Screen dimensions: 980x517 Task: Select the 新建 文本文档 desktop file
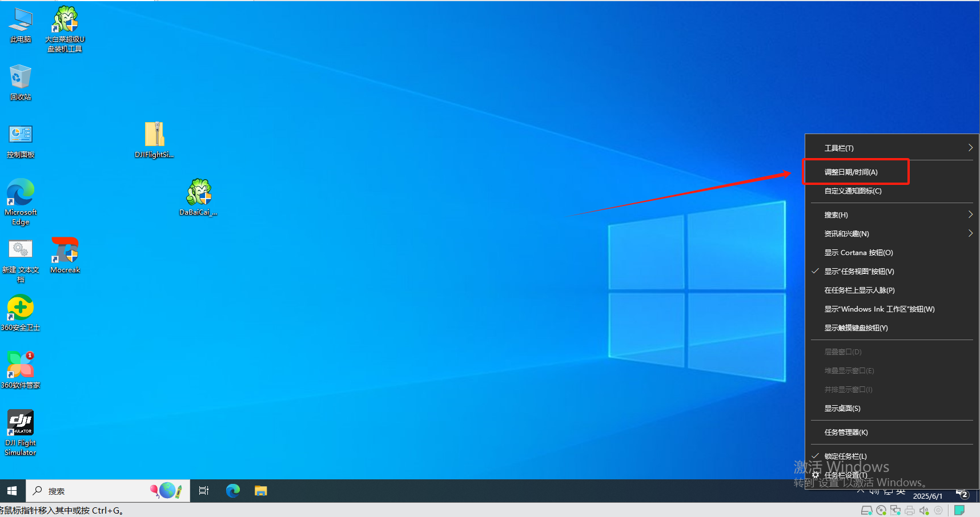21,260
